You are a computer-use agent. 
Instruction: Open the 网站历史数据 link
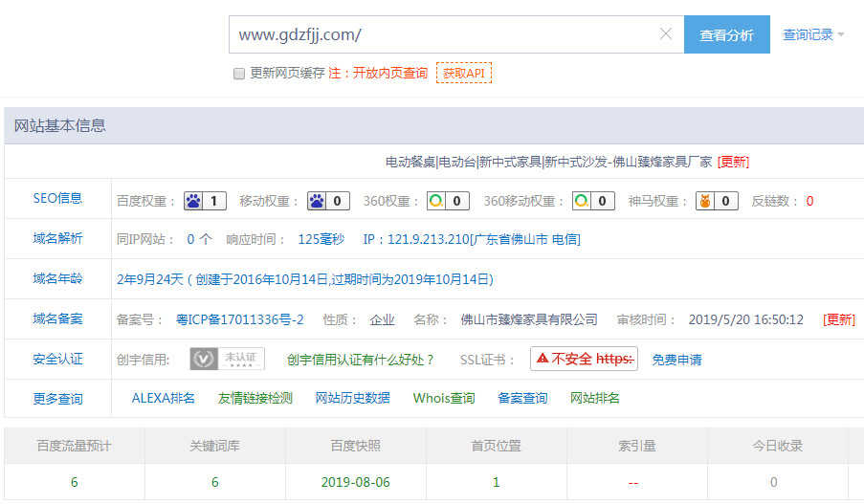tap(353, 398)
